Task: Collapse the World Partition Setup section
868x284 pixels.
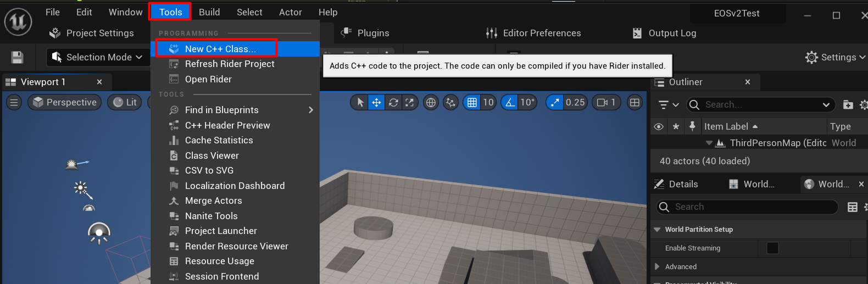Action: (657, 230)
